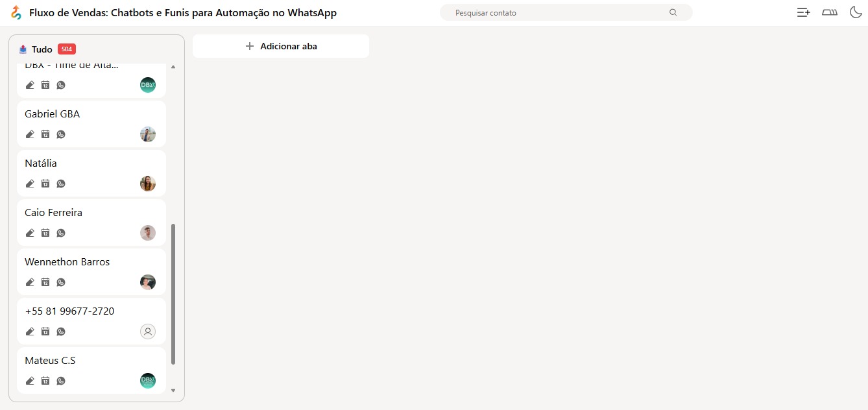868x410 pixels.
Task: Open the schedule calendar for Wennethon Barros
Action: (45, 282)
